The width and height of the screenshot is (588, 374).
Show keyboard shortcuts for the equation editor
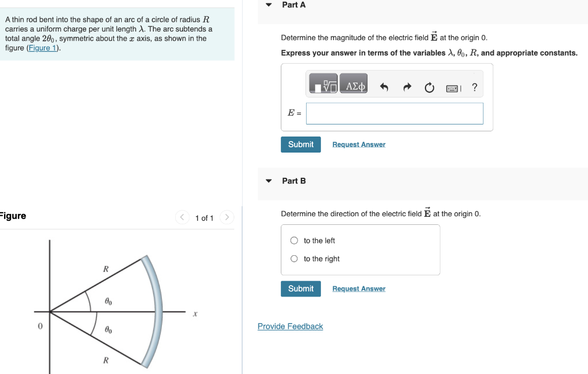[x=452, y=88]
